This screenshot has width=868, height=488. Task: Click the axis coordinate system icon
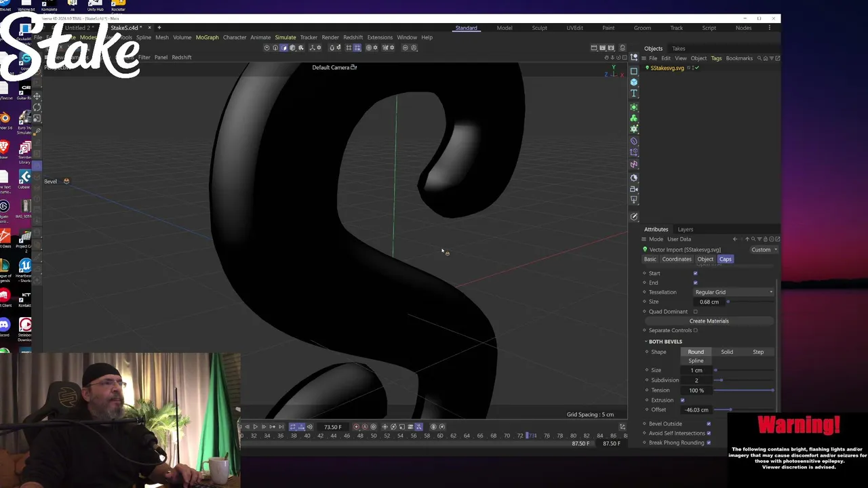312,47
